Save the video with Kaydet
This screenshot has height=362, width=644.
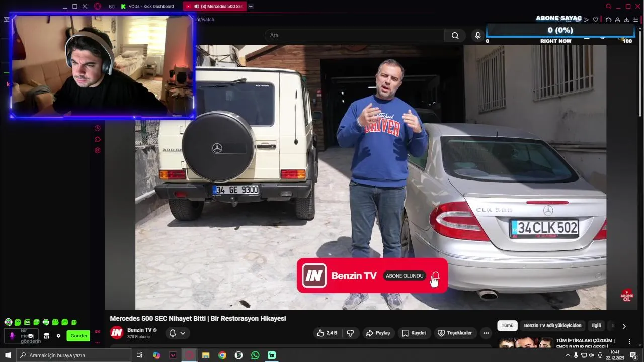414,333
